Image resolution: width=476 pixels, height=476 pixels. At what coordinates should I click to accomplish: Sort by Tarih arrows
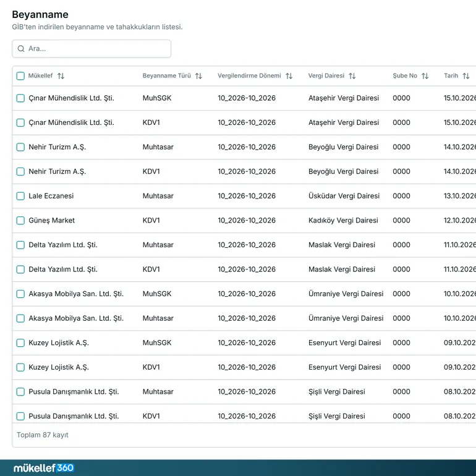[466, 76]
